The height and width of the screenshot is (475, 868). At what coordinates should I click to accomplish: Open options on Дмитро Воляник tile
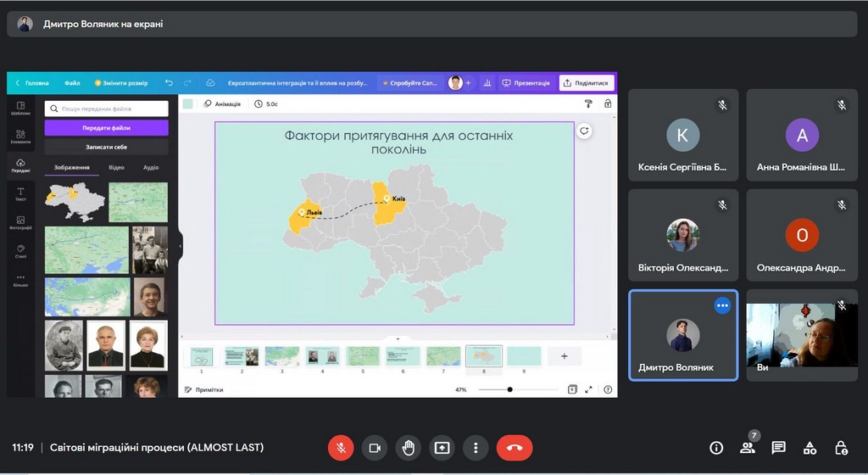[722, 305]
